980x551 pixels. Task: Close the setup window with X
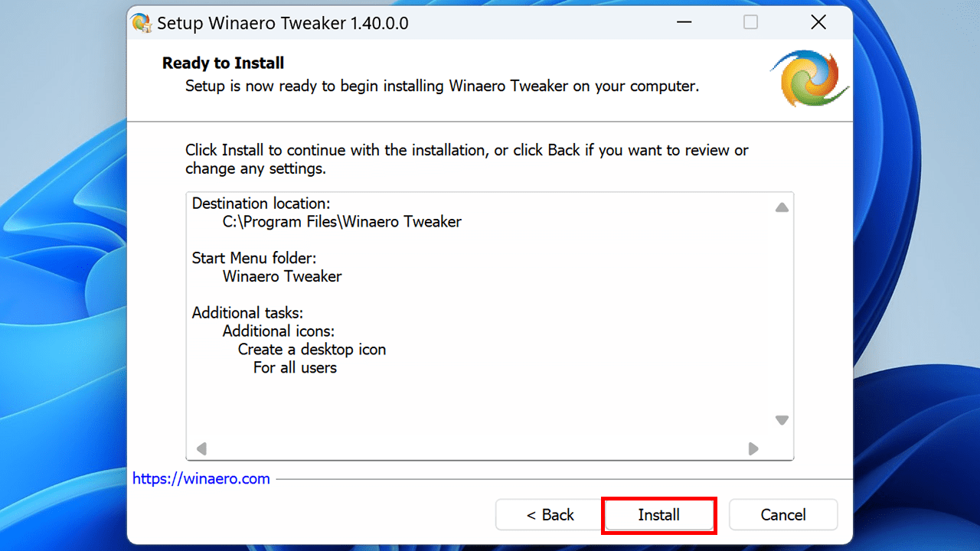818,23
